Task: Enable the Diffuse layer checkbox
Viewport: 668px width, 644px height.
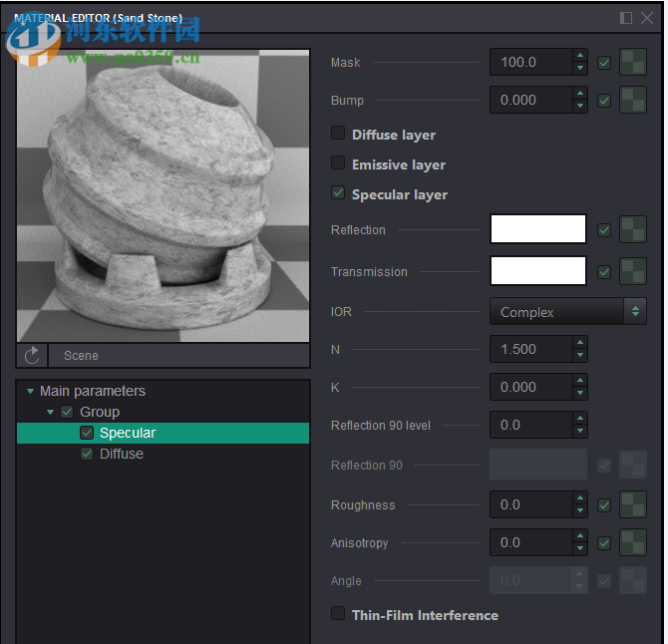Action: 338,133
